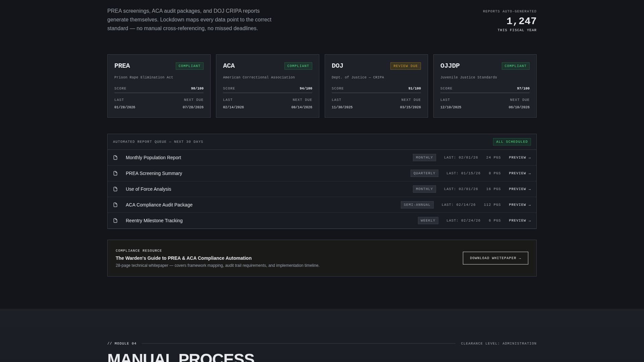644x362 pixels.
Task: Click the PREA Screening Summary title
Action: (x=154, y=173)
